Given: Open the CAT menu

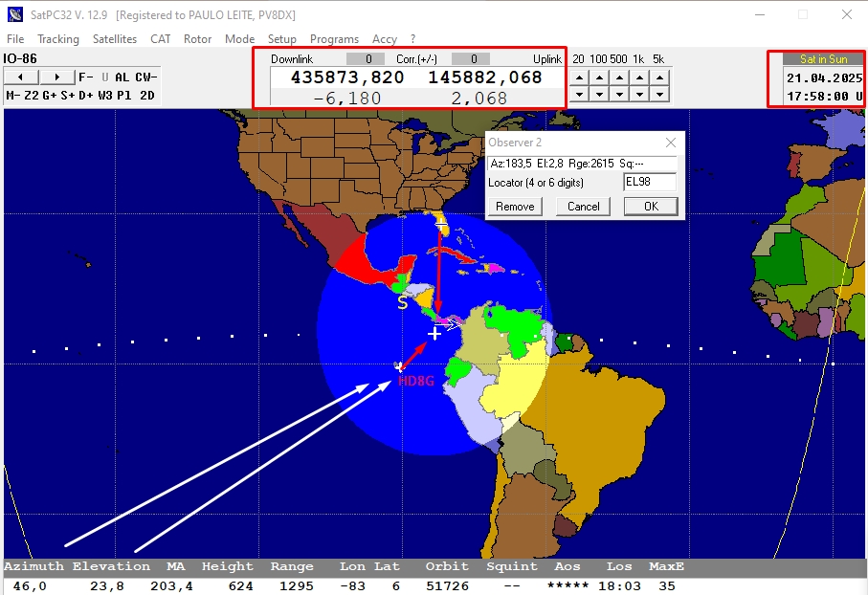Looking at the screenshot, I should [161, 39].
